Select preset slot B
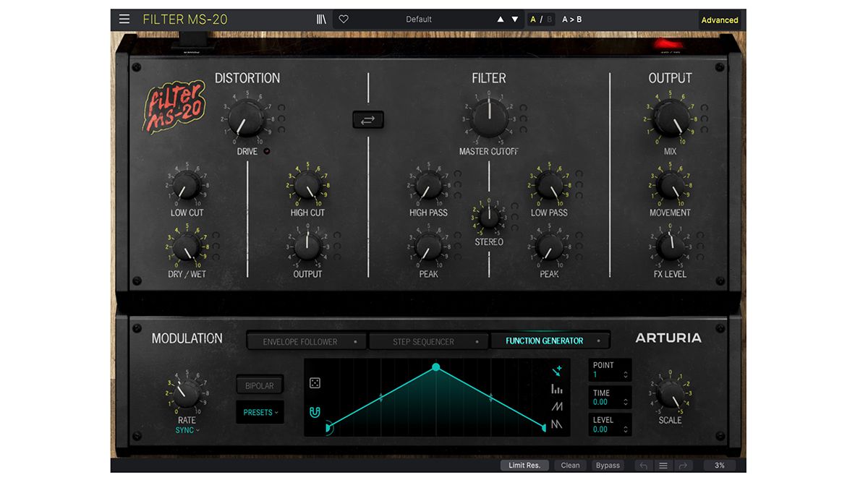 pos(549,20)
